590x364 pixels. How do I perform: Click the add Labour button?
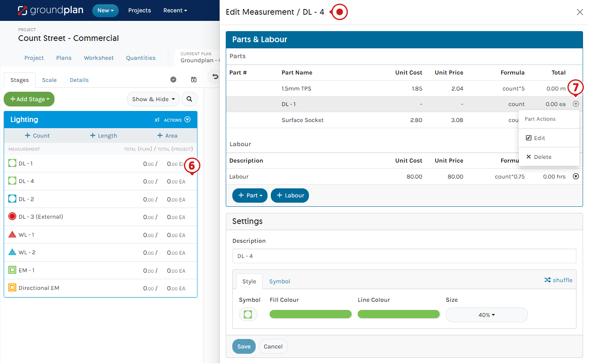pyautogui.click(x=290, y=195)
